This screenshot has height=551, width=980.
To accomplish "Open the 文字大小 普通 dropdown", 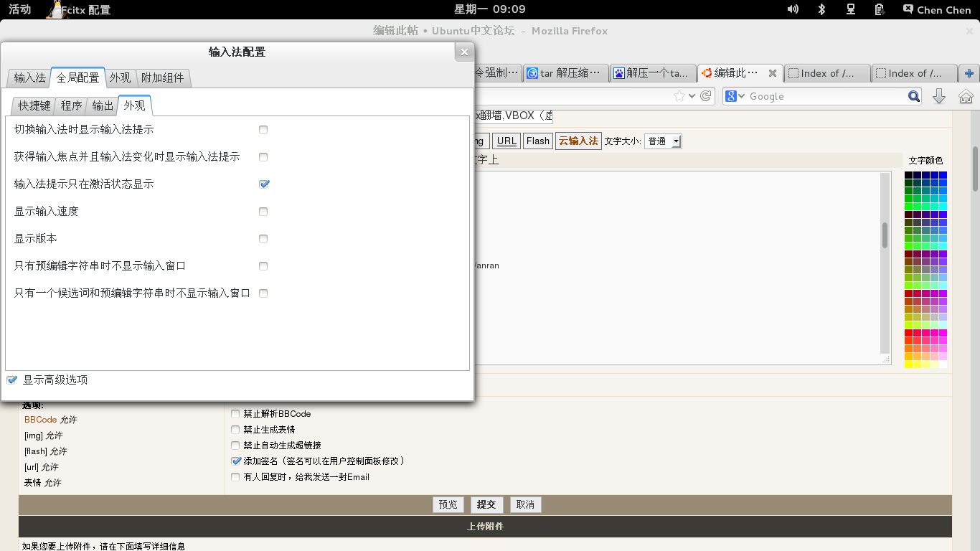I will point(662,141).
